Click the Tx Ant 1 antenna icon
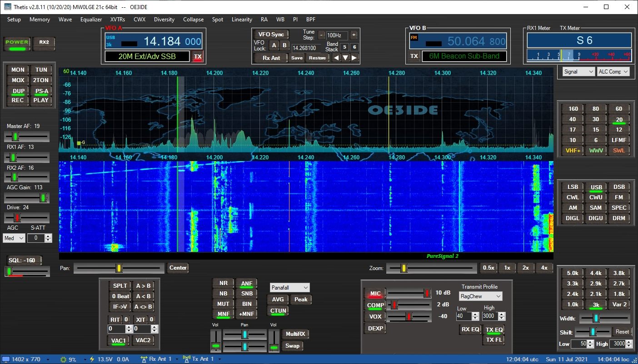 (186, 359)
